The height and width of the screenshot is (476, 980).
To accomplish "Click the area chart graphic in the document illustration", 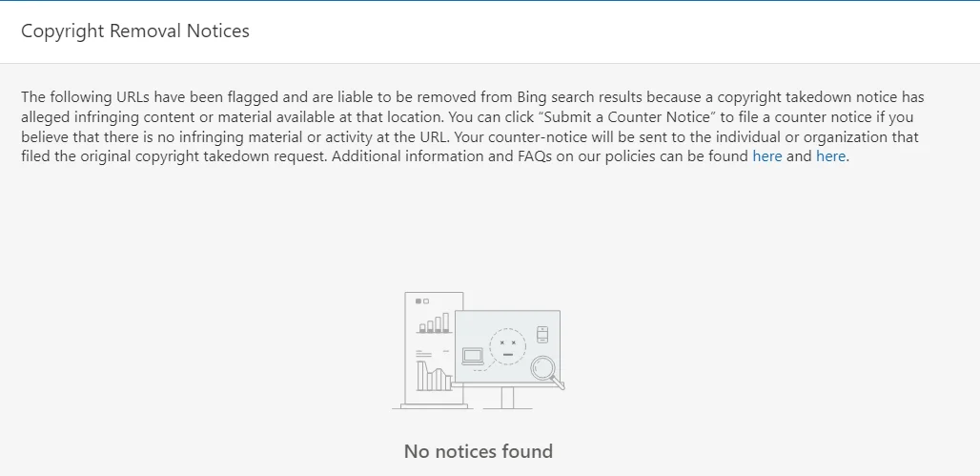I will point(434,375).
